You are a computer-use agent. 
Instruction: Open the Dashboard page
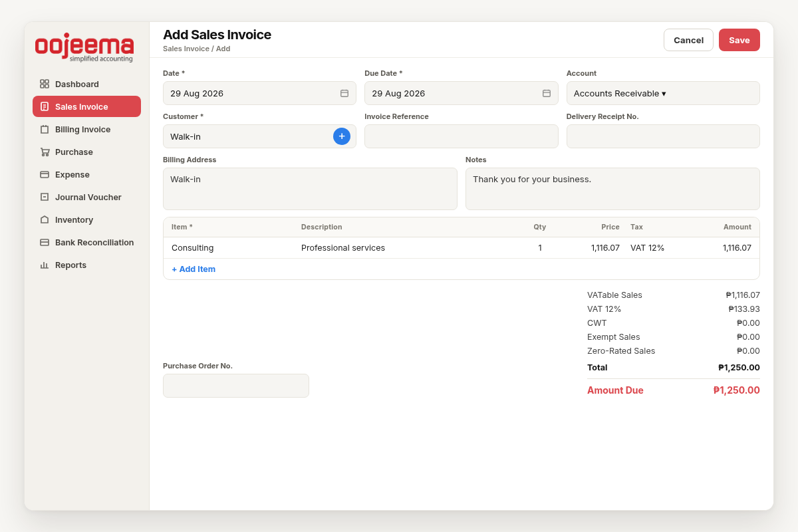(x=86, y=84)
